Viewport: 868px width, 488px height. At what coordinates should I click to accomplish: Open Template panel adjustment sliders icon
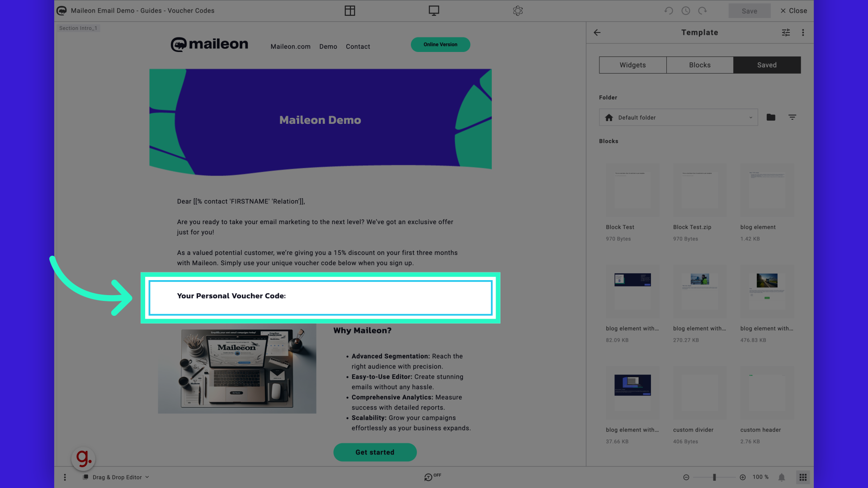click(786, 33)
